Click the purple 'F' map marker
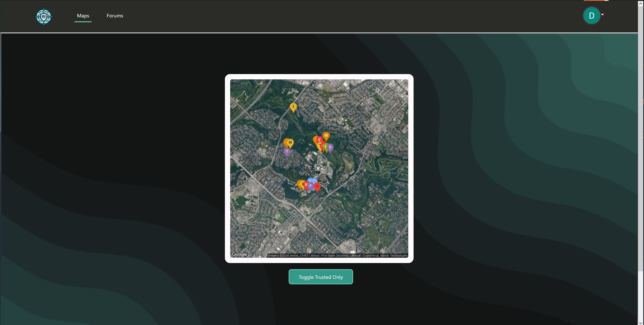This screenshot has height=325, width=644. click(311, 186)
